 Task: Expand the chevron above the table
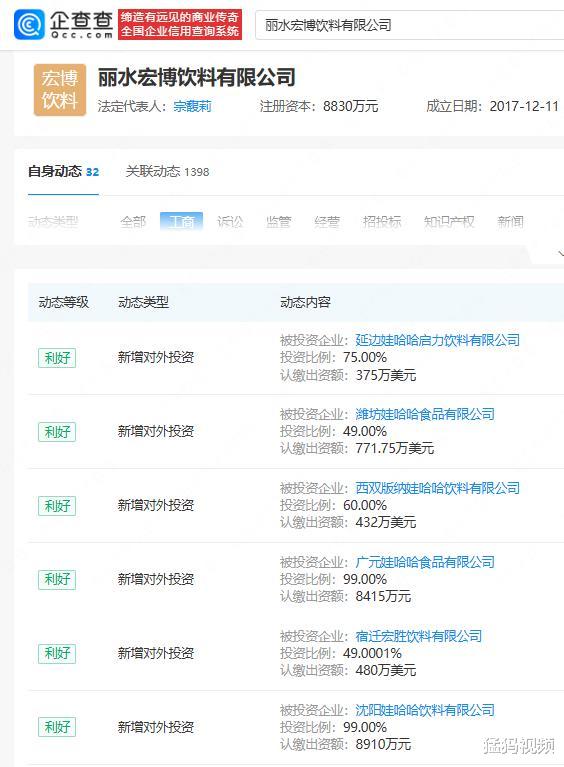coord(560,253)
